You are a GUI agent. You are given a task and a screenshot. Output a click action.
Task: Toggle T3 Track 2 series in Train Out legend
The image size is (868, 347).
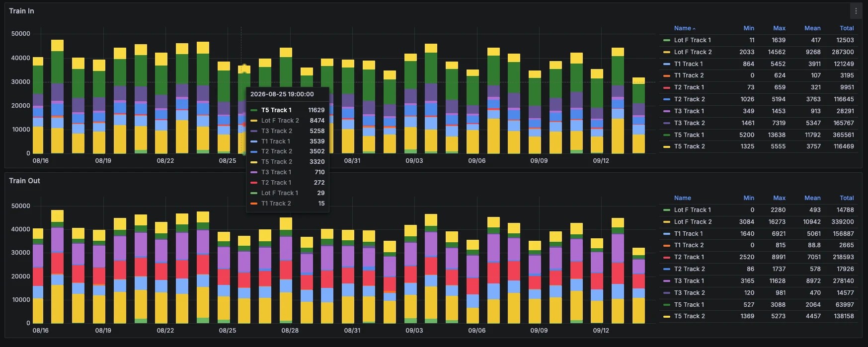click(x=689, y=293)
